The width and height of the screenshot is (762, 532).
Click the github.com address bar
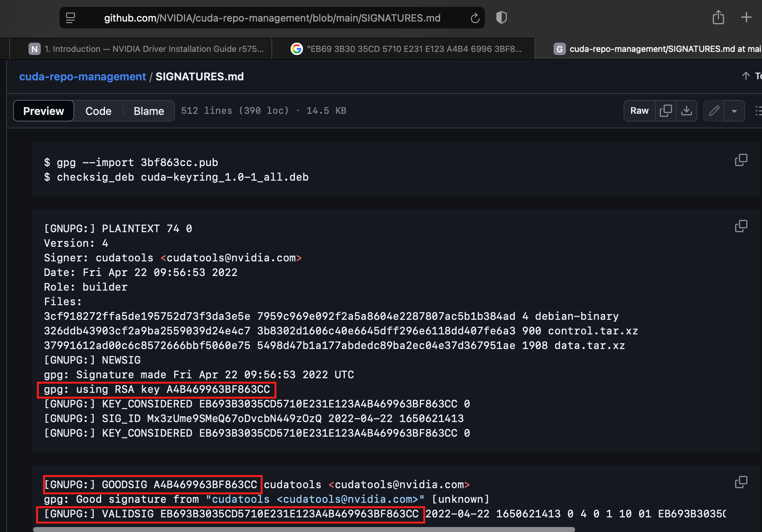pos(272,18)
